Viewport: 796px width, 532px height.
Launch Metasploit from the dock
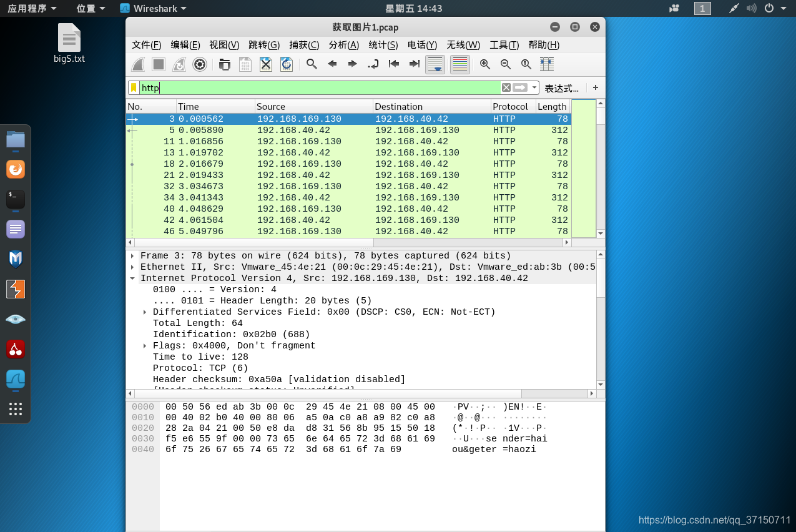(16, 259)
